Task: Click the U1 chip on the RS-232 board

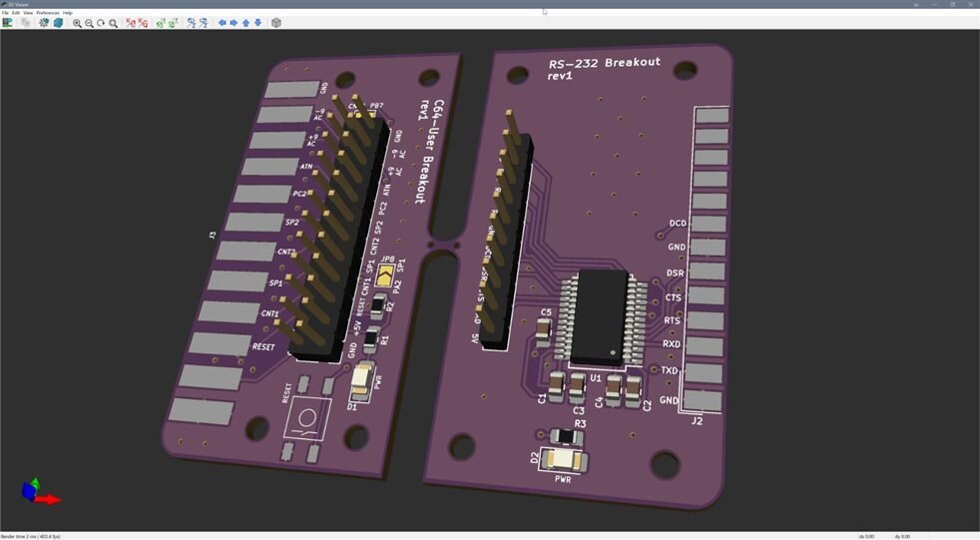Action: (x=603, y=316)
